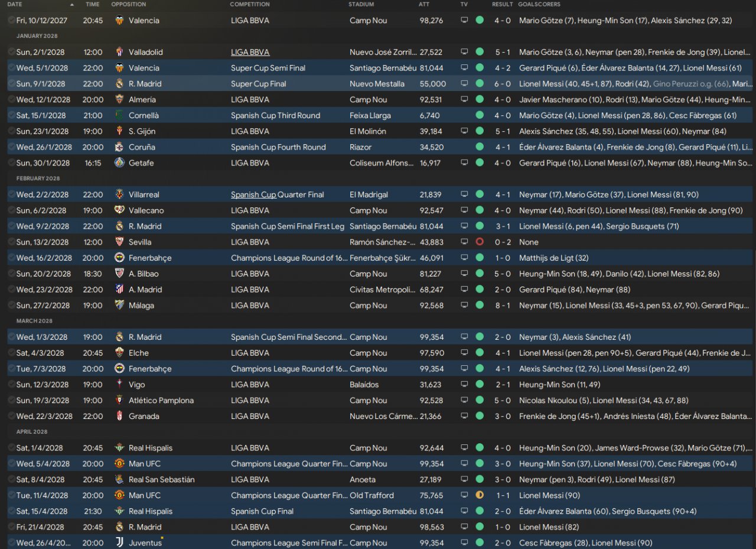Click the green win dot on the Granada row
This screenshot has height=549, width=756.
click(480, 416)
